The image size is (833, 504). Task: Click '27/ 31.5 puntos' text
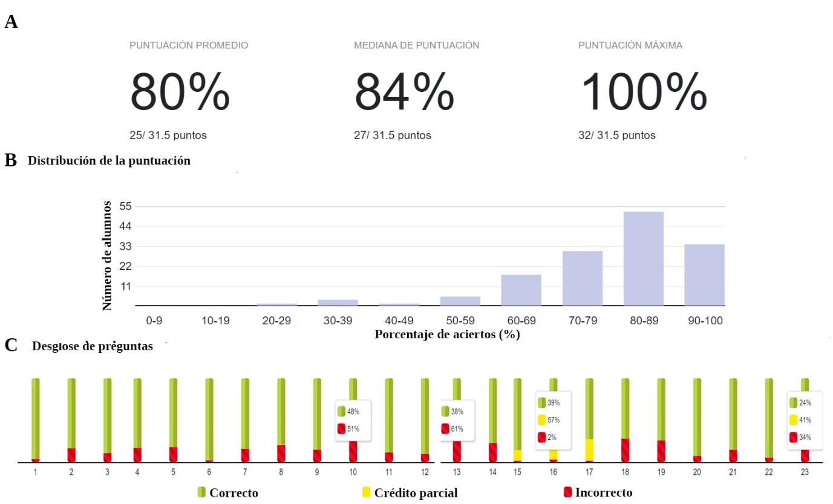[x=393, y=136]
